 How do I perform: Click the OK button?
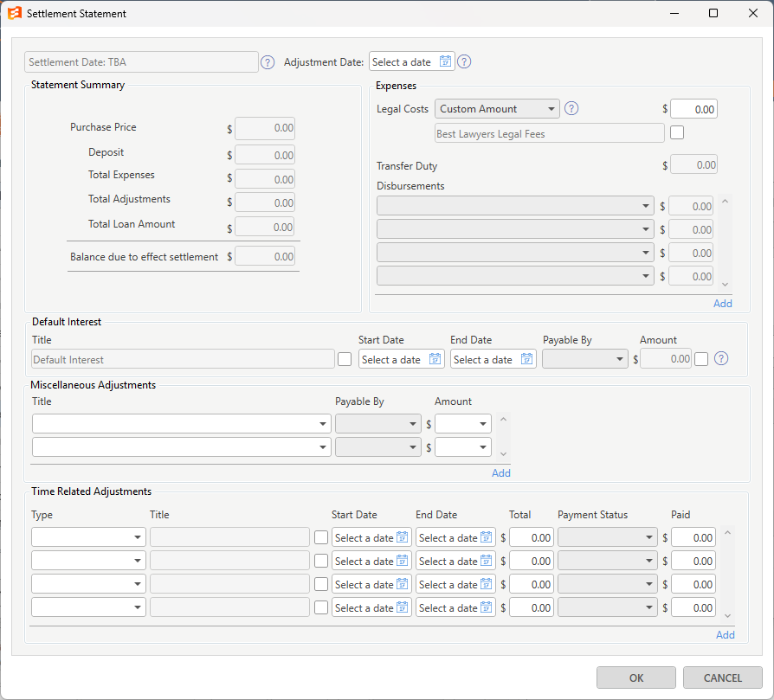click(x=635, y=678)
